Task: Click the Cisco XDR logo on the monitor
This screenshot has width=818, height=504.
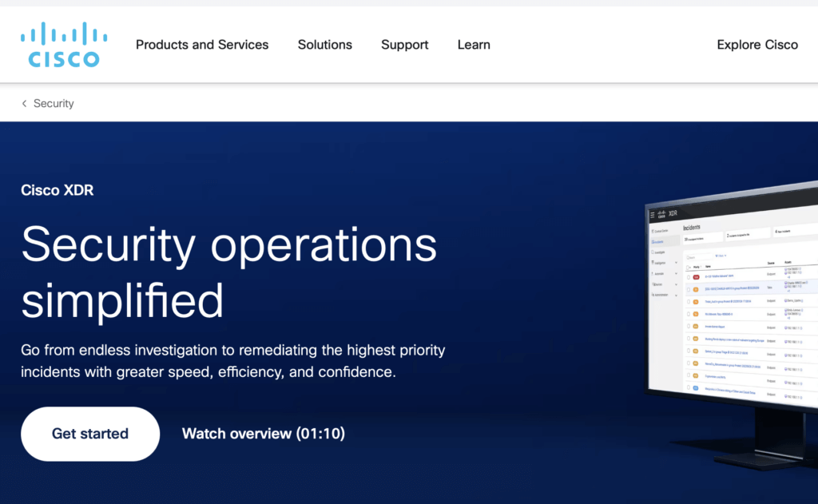Action: pos(661,214)
